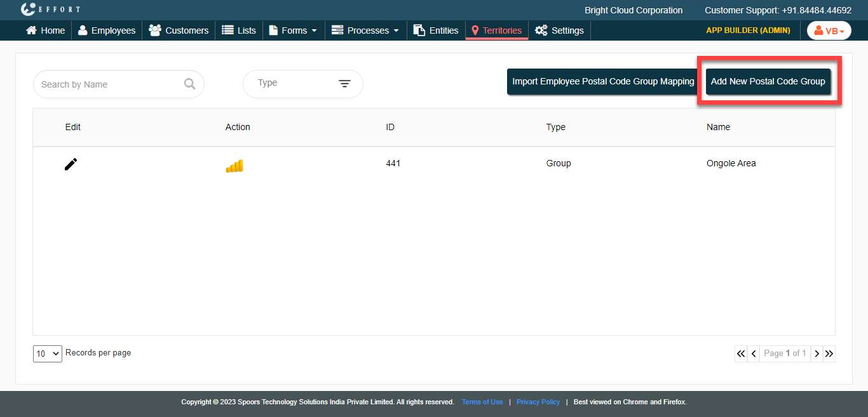Image resolution: width=868 pixels, height=417 pixels.
Task: Open the Terms of Use link
Action: (482, 402)
